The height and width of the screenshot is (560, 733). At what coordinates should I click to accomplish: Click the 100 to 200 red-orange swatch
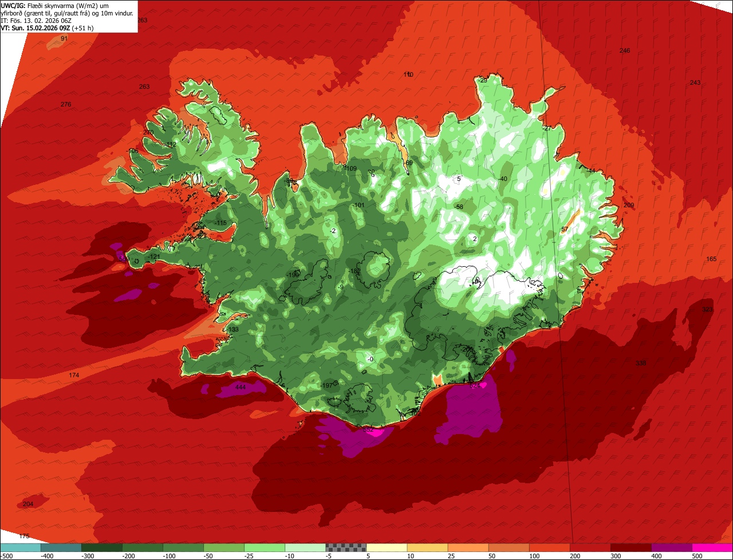tap(549, 547)
